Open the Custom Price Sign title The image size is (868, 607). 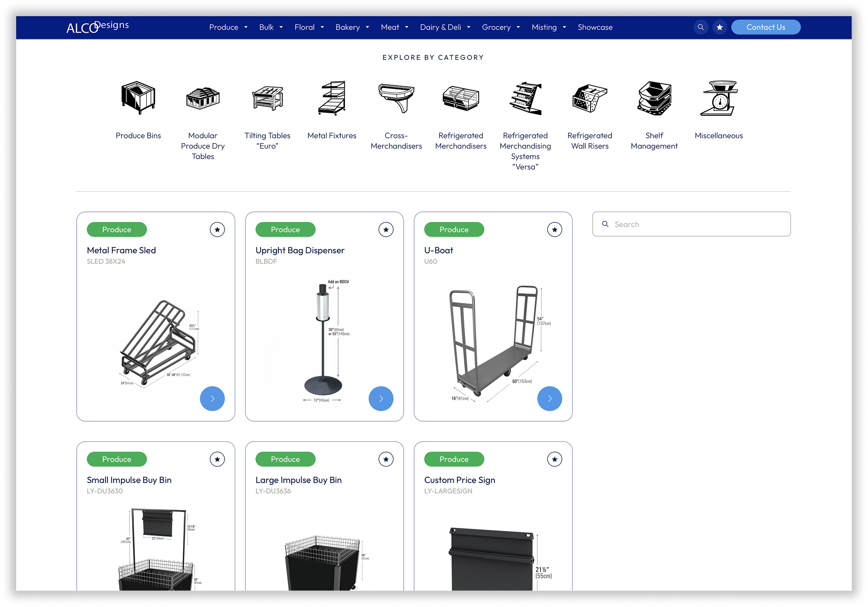pos(460,480)
